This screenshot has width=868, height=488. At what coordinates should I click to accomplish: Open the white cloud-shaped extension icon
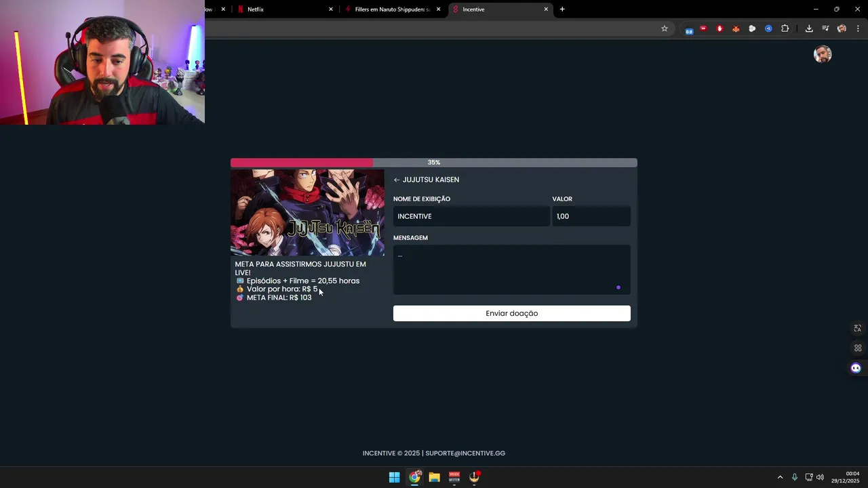pyautogui.click(x=752, y=28)
